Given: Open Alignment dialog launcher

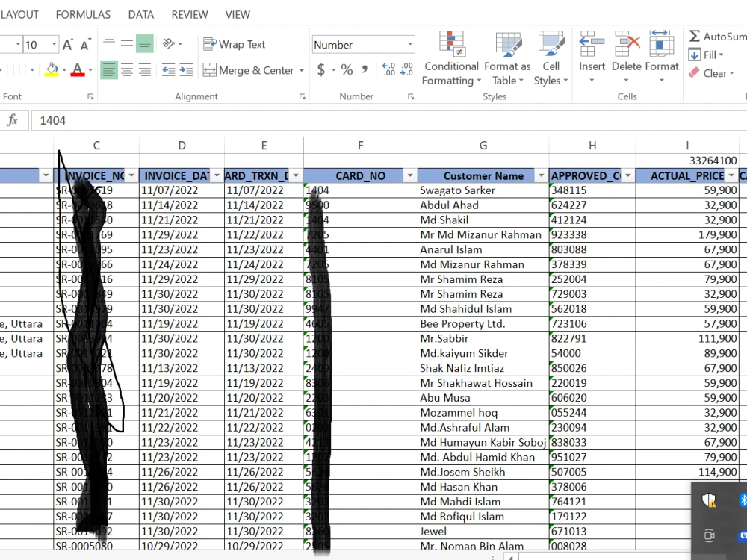Looking at the screenshot, I should tap(302, 96).
